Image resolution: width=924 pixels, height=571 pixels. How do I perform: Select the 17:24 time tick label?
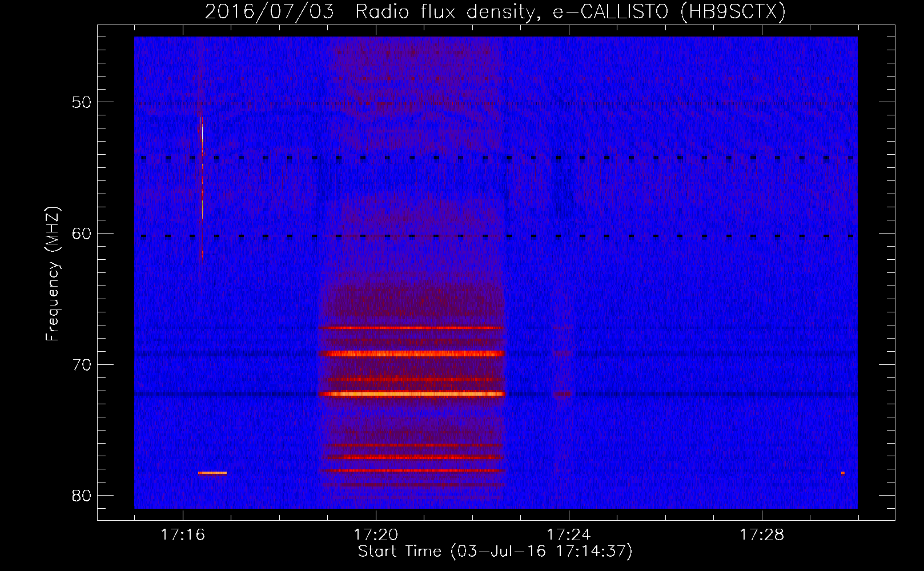[x=569, y=534]
